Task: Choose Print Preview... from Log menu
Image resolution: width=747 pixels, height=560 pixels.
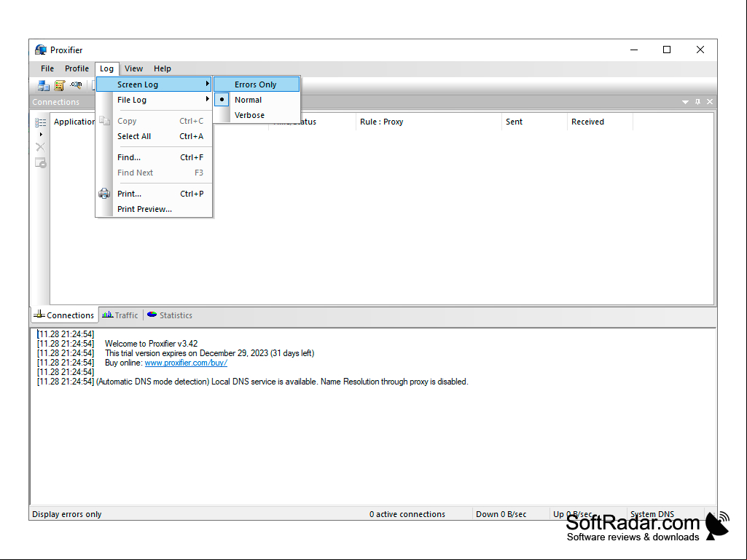Action: click(154, 209)
